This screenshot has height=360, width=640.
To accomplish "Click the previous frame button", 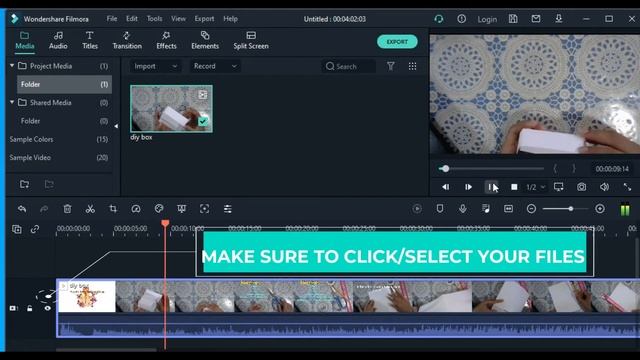I will tap(446, 187).
